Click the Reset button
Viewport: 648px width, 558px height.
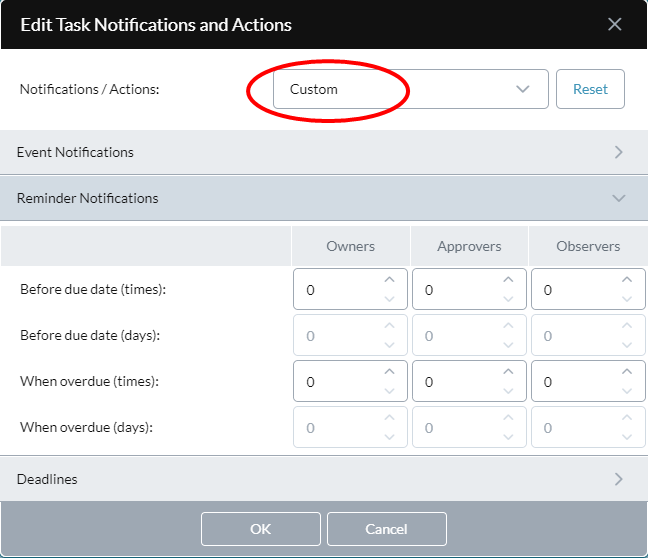pyautogui.click(x=590, y=89)
